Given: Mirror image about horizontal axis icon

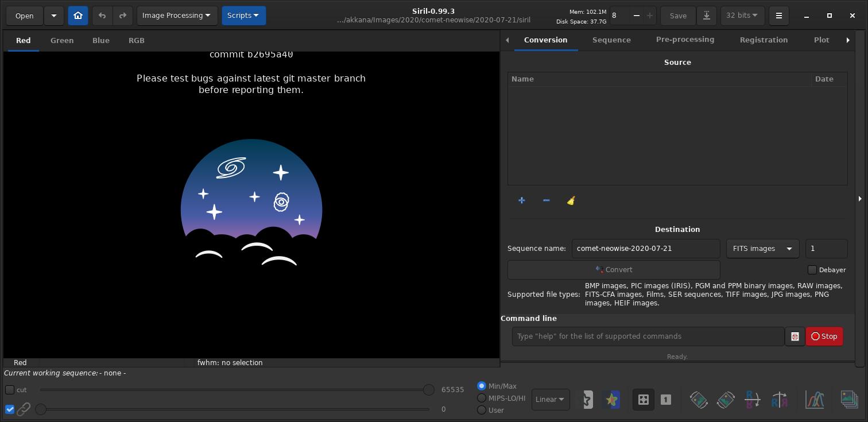Looking at the screenshot, I should [x=753, y=400].
